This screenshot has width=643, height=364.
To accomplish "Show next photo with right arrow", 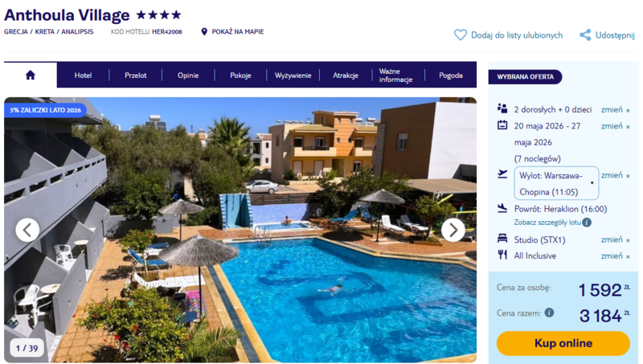I will [453, 230].
